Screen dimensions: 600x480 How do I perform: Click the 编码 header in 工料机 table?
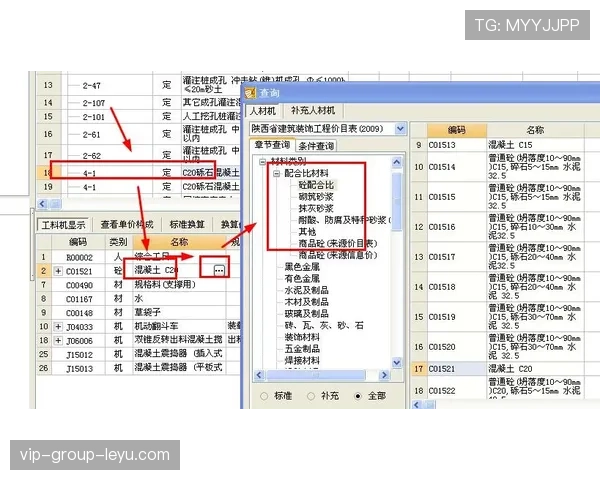pos(78,242)
